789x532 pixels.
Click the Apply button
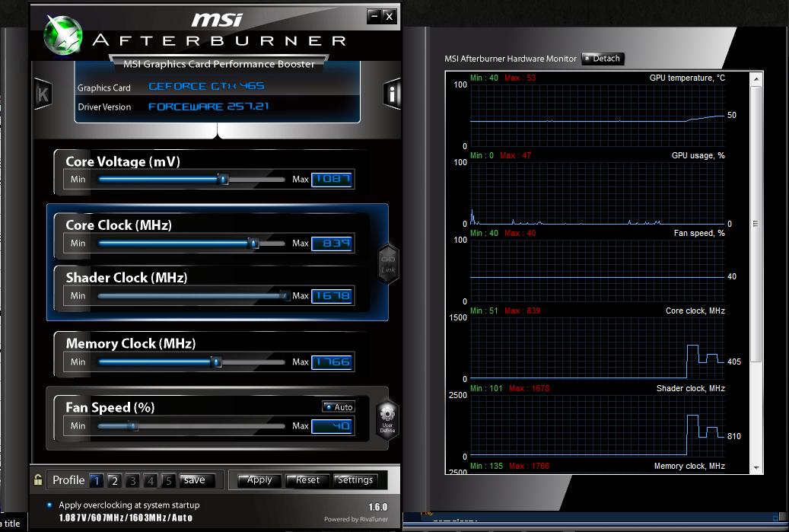(x=259, y=480)
